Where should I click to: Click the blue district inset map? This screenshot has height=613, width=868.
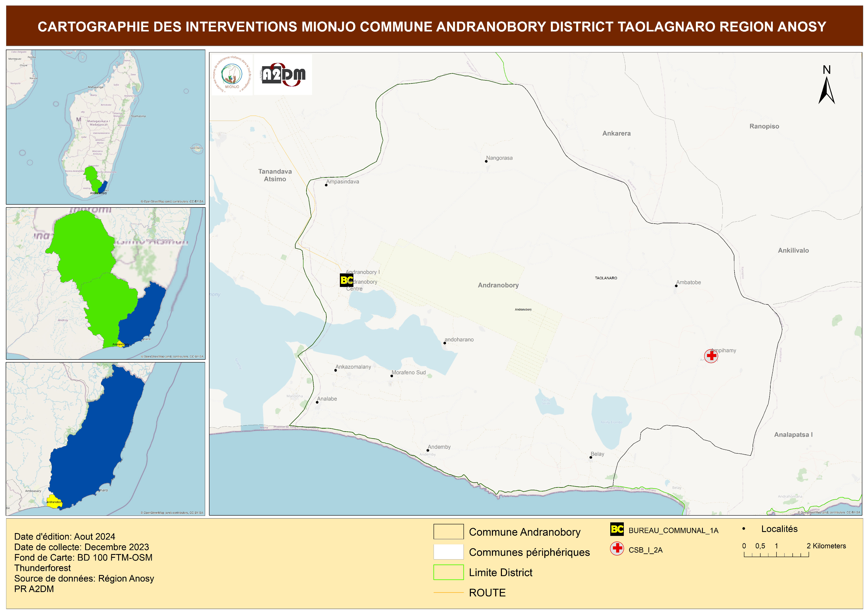point(105,439)
